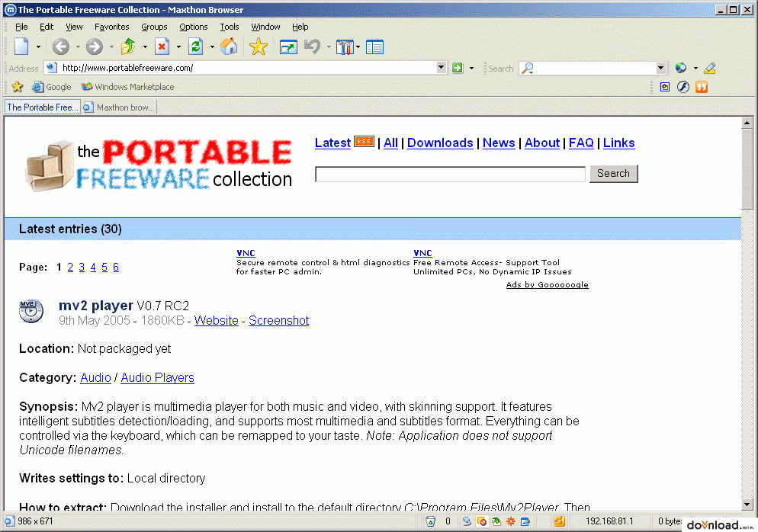Click the window icon with green arrow
This screenshot has width=758, height=532.
(288, 46)
